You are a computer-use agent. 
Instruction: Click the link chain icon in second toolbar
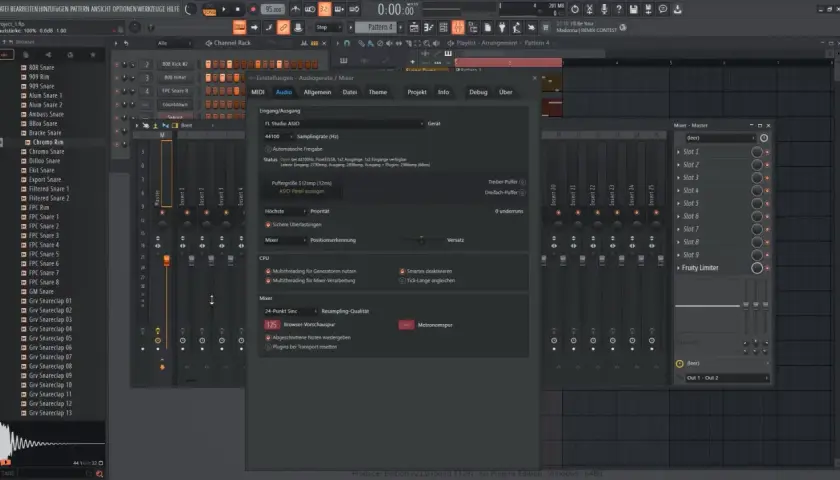pos(283,27)
